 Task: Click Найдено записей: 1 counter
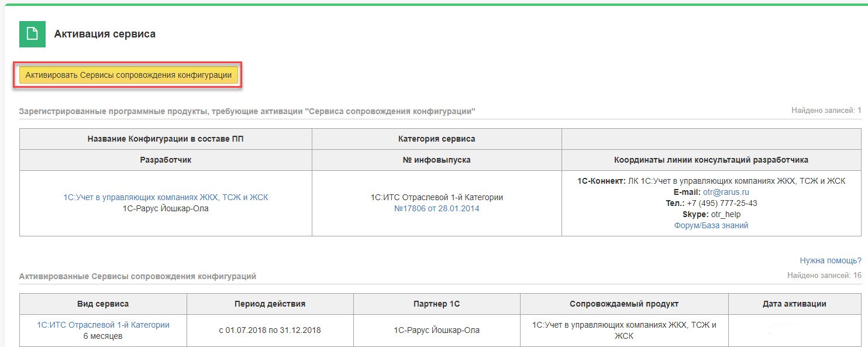826,110
